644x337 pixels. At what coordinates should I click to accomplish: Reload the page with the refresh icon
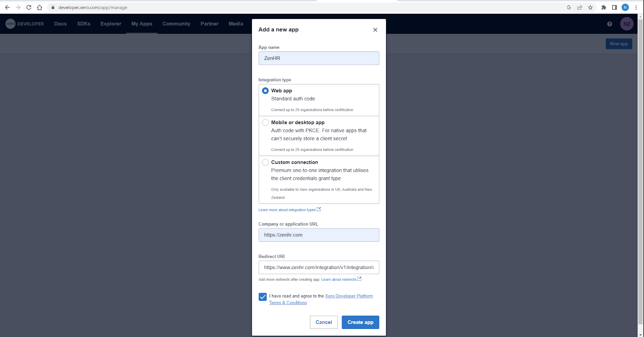pyautogui.click(x=29, y=7)
